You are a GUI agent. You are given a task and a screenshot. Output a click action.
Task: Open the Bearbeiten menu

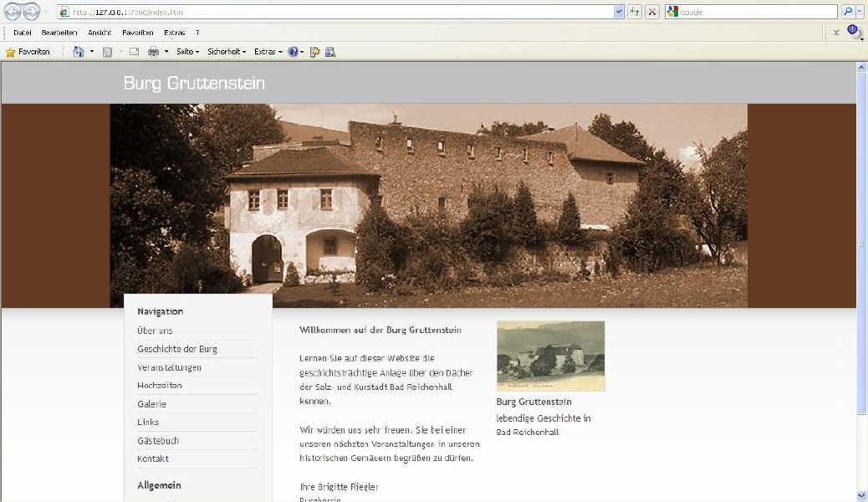59,33
